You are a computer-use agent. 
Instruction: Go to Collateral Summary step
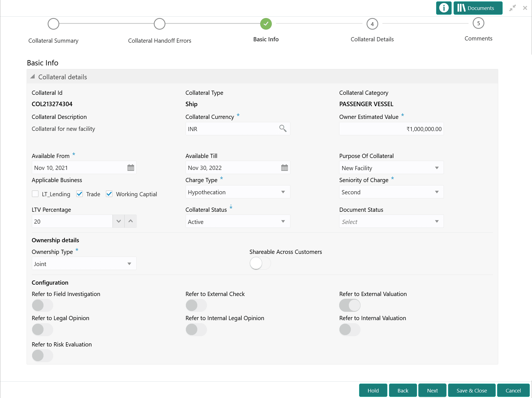[53, 24]
